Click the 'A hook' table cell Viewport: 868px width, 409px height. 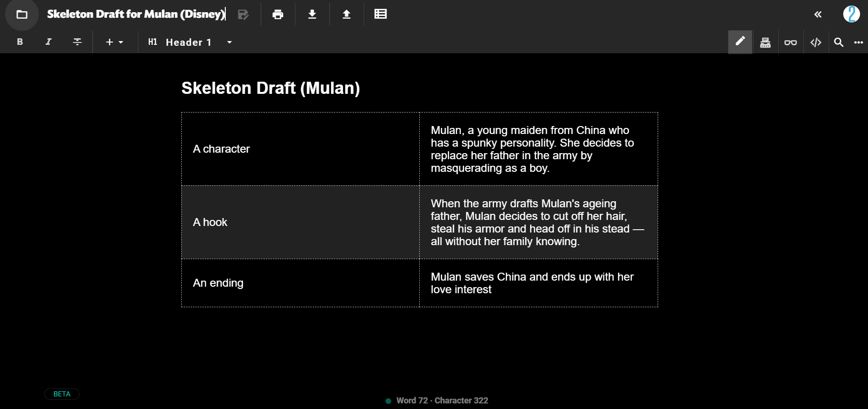301,222
